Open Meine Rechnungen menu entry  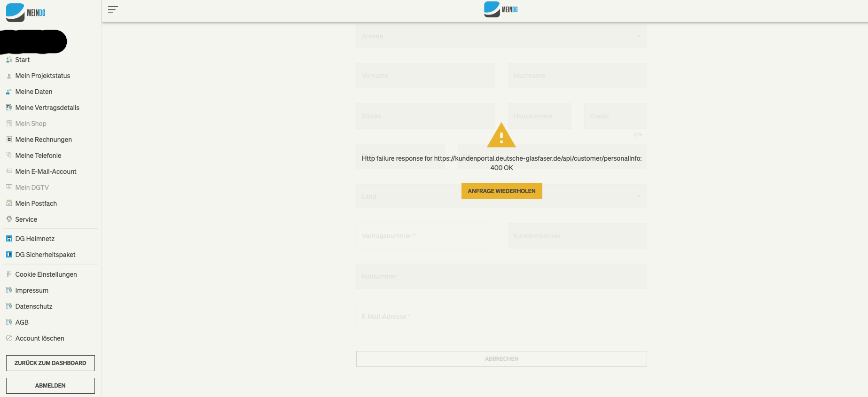coord(44,140)
